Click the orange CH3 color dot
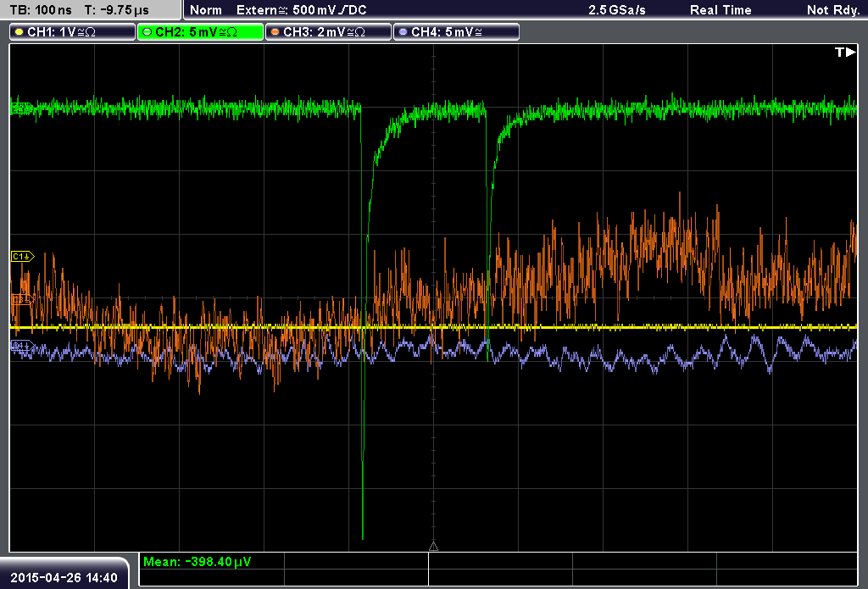 tap(275, 32)
